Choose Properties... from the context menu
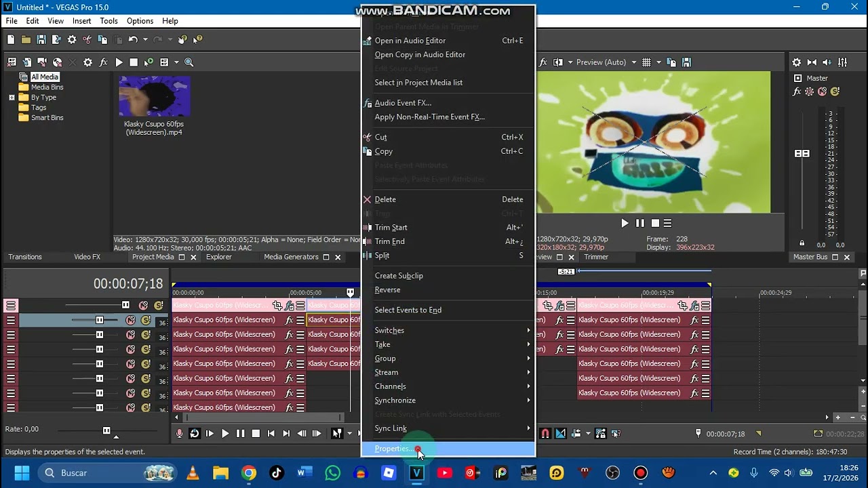 coord(448,449)
